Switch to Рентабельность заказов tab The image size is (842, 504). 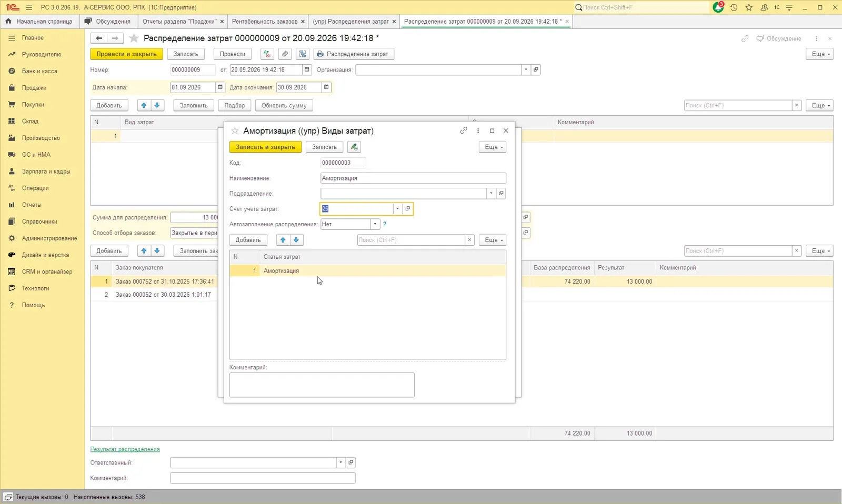point(265,22)
